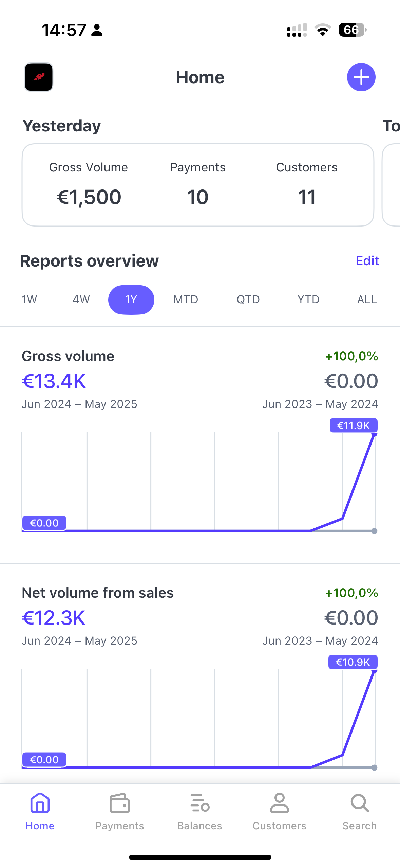Tap Edit next to Reports overview
400x868 pixels.
point(367,261)
